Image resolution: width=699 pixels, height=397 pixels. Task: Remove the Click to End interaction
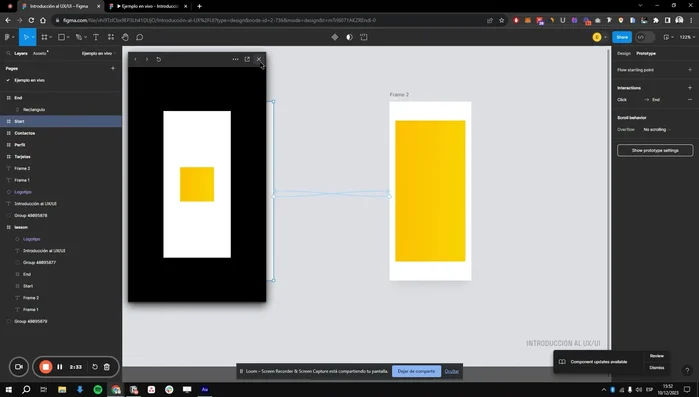[690, 100]
